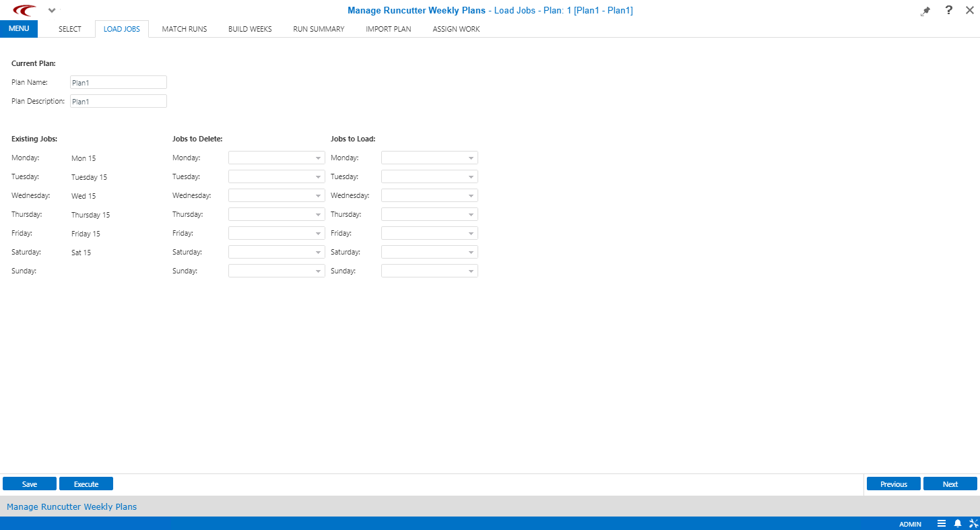
Task: Pin the current screen
Action: click(x=925, y=10)
